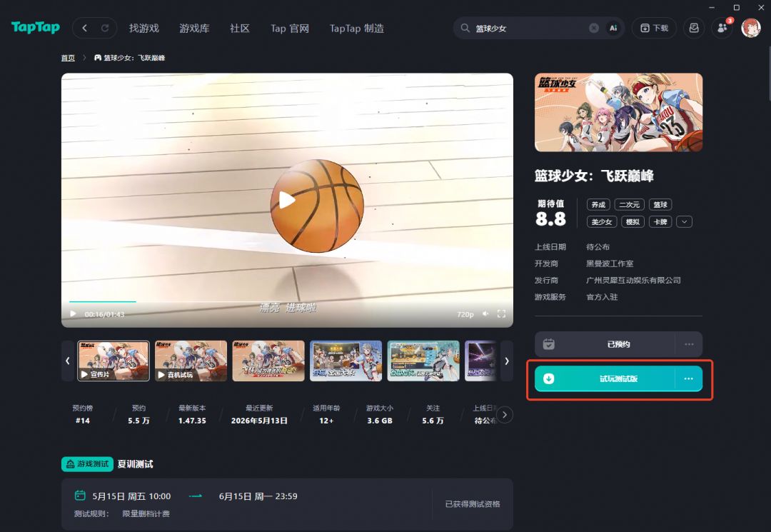Image resolution: width=771 pixels, height=532 pixels.
Task: Seek on the video progress bar
Action: pyautogui.click(x=287, y=301)
